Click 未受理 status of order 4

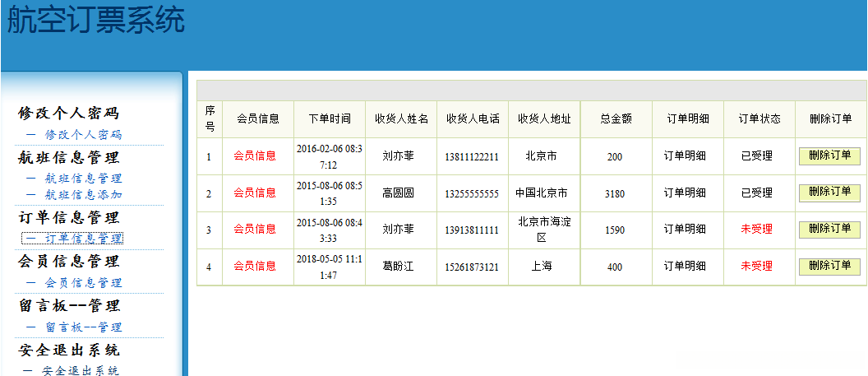pyautogui.click(x=757, y=267)
